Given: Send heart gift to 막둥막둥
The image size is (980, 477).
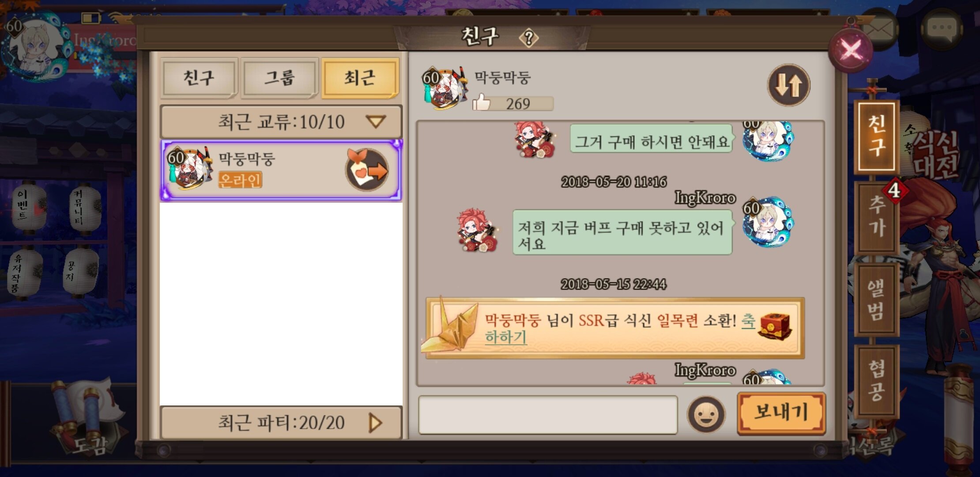Looking at the screenshot, I should point(367,170).
